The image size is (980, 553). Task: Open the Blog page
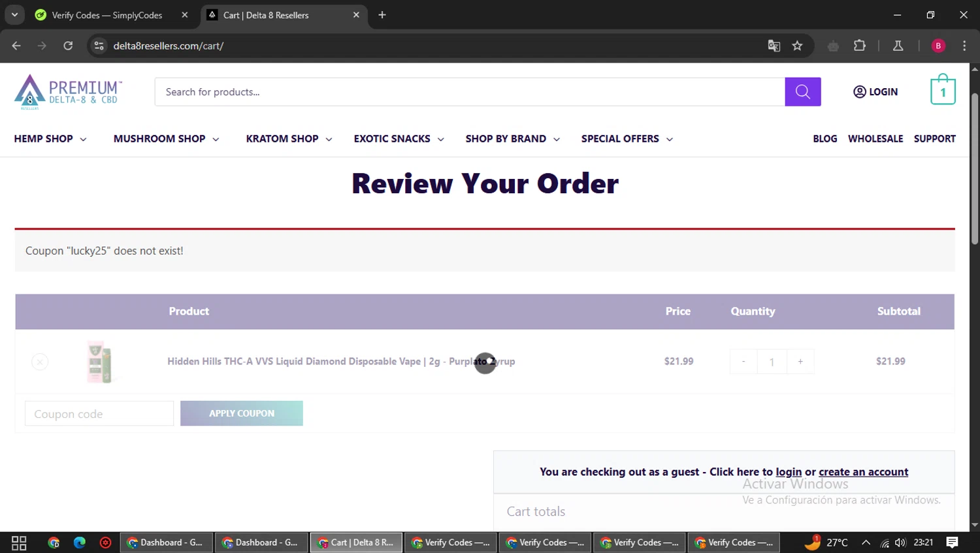[x=825, y=139]
